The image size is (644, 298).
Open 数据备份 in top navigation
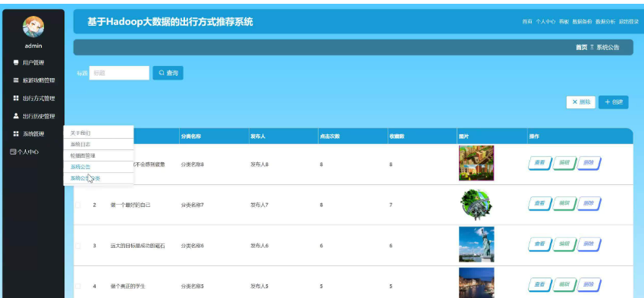click(x=582, y=22)
